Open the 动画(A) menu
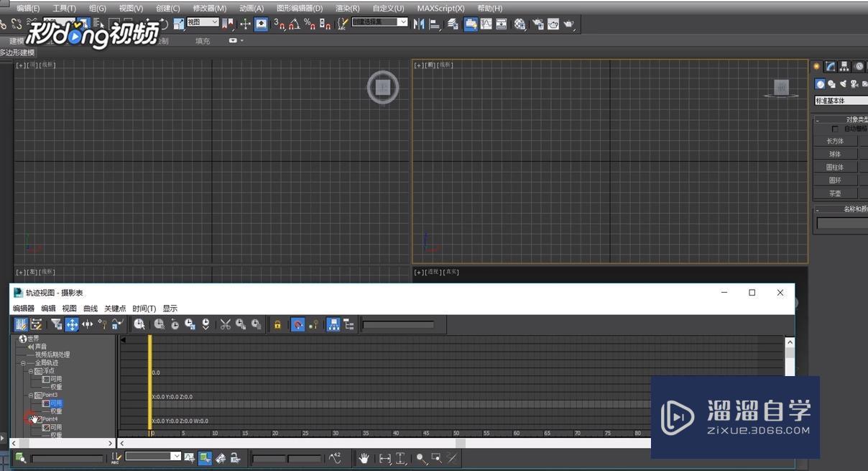Viewport: 868px width, 471px height. pyautogui.click(x=251, y=9)
